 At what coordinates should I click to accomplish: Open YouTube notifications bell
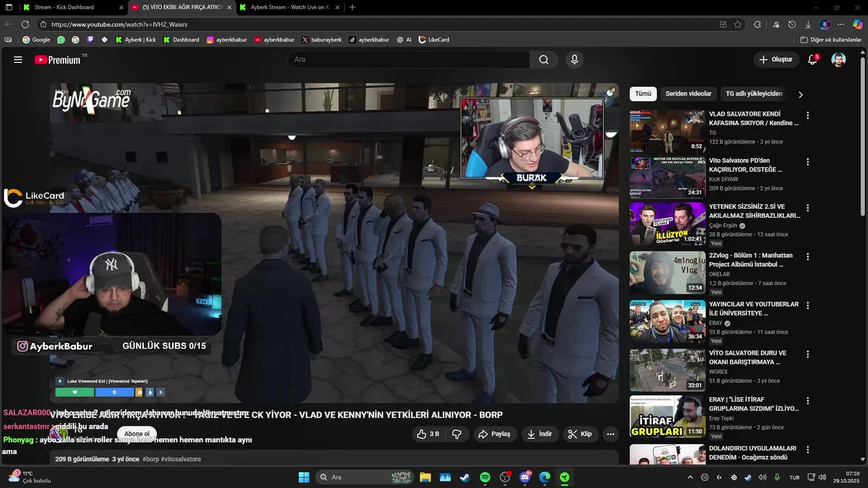point(812,60)
